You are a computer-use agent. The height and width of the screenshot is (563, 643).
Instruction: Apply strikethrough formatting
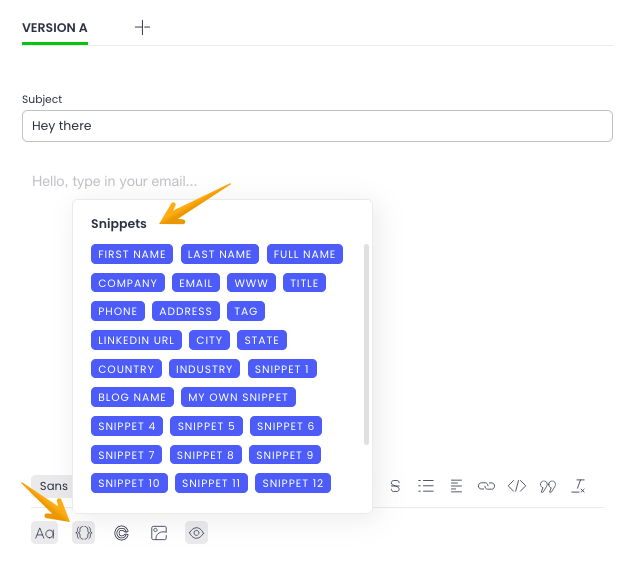pyautogui.click(x=395, y=486)
